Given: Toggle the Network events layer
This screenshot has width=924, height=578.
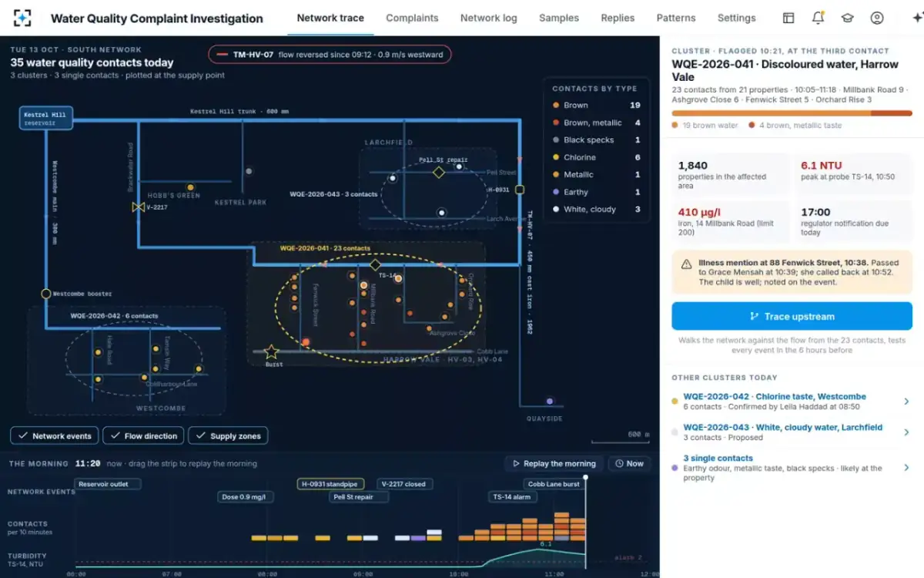Looking at the screenshot, I should pyautogui.click(x=55, y=436).
